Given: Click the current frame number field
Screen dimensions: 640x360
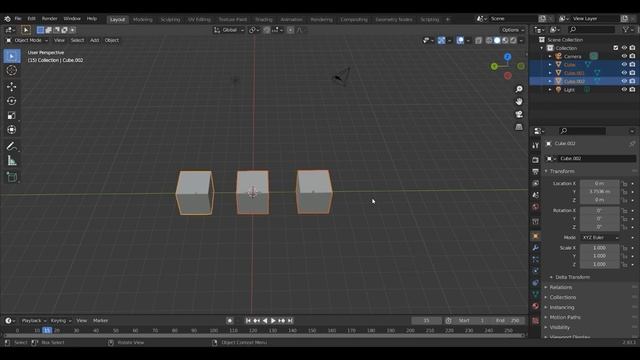Looking at the screenshot, I should point(426,321).
